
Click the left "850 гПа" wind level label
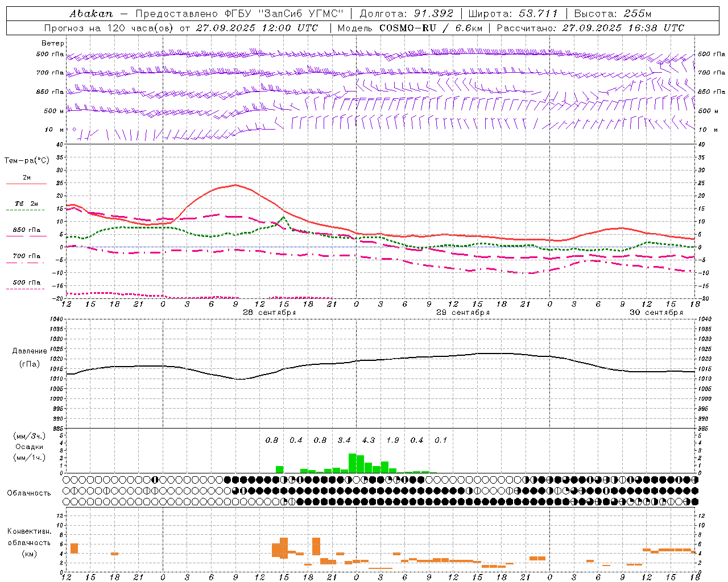tap(50, 92)
